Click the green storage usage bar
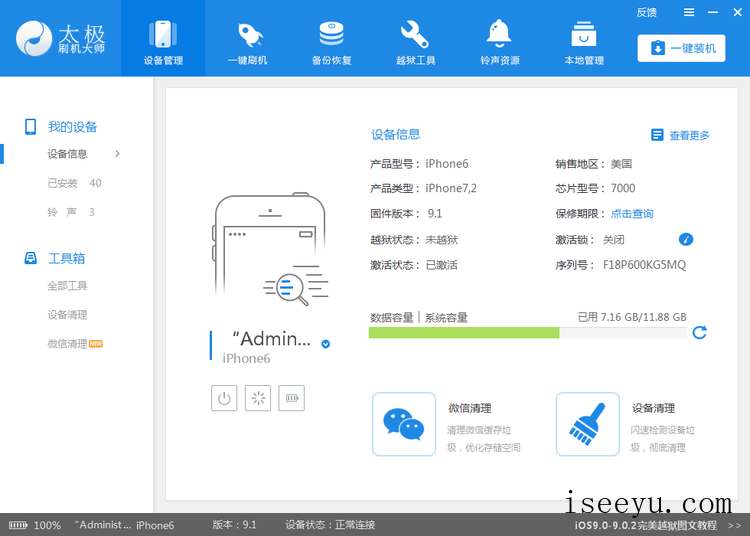This screenshot has width=750, height=536. 464,333
